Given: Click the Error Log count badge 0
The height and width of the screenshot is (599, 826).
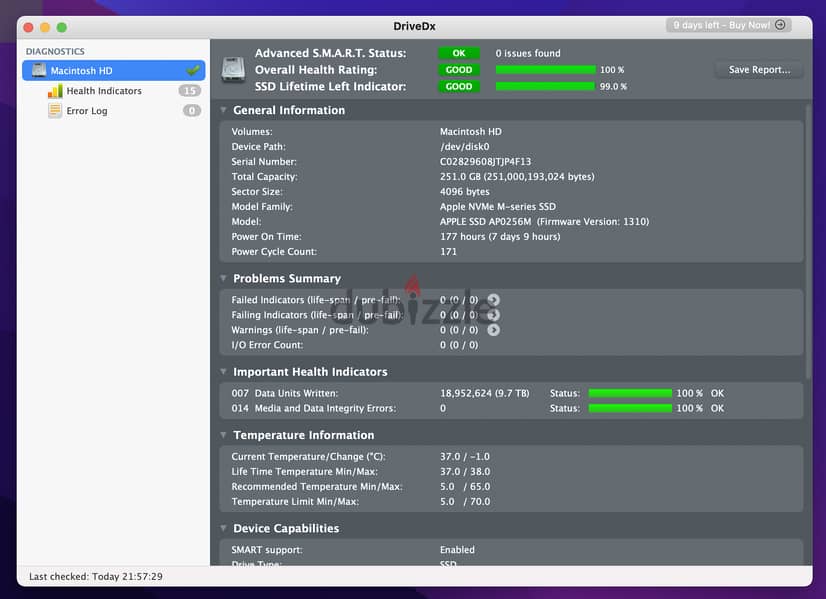Looking at the screenshot, I should [192, 111].
